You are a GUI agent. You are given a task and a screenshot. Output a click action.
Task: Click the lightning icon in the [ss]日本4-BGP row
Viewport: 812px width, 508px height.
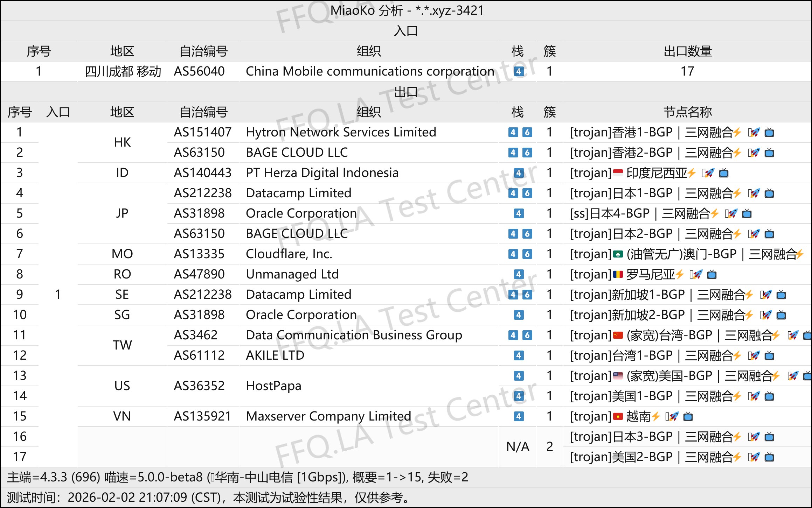[x=715, y=213]
